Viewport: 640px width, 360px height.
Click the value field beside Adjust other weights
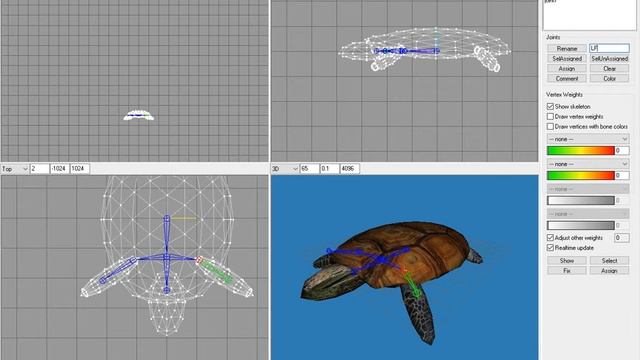click(x=621, y=238)
